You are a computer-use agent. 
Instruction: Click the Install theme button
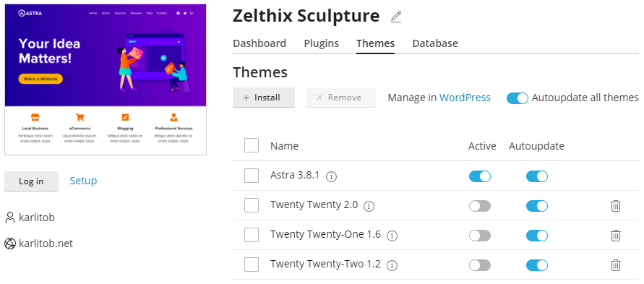264,98
